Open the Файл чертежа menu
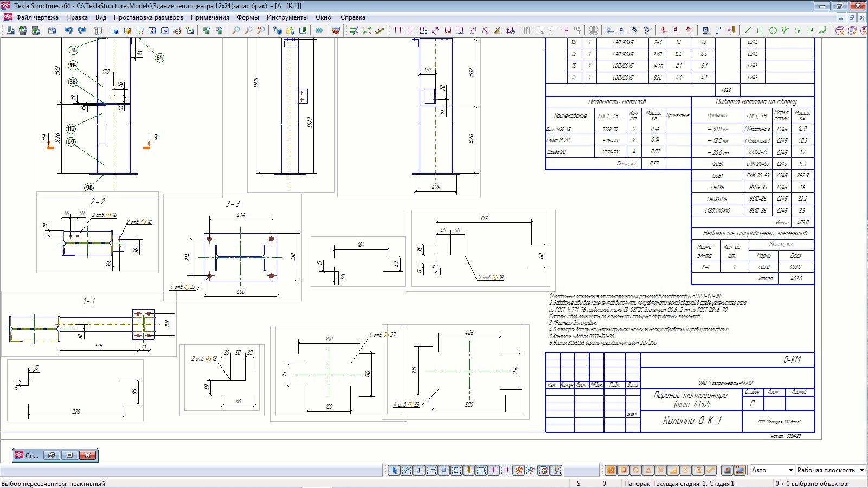 coord(37,17)
